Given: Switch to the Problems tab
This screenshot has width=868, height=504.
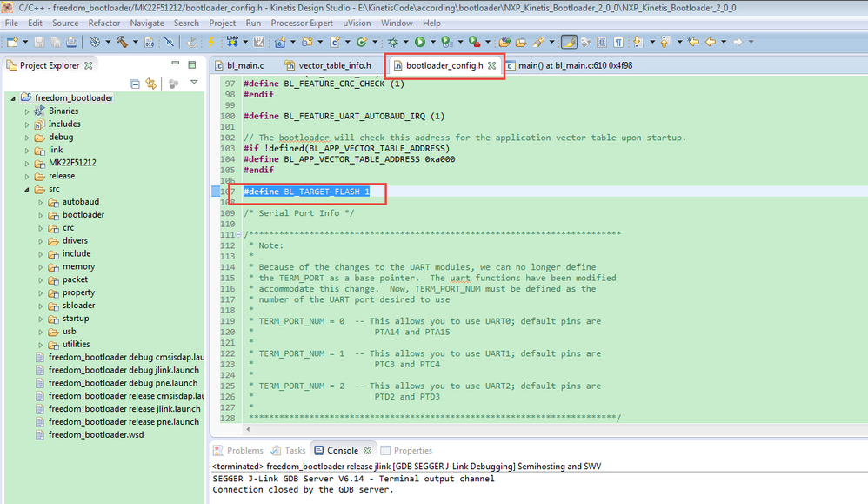Looking at the screenshot, I should coord(238,450).
